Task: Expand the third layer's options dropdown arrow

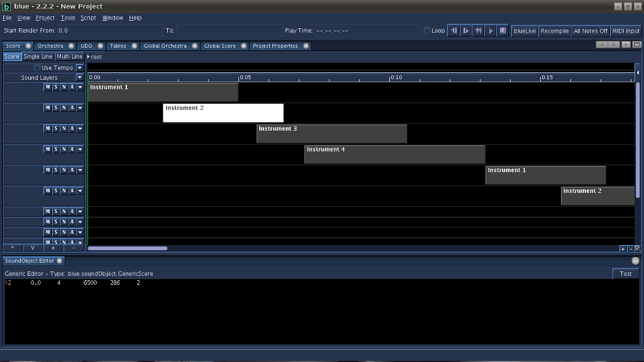Action: coord(80,129)
